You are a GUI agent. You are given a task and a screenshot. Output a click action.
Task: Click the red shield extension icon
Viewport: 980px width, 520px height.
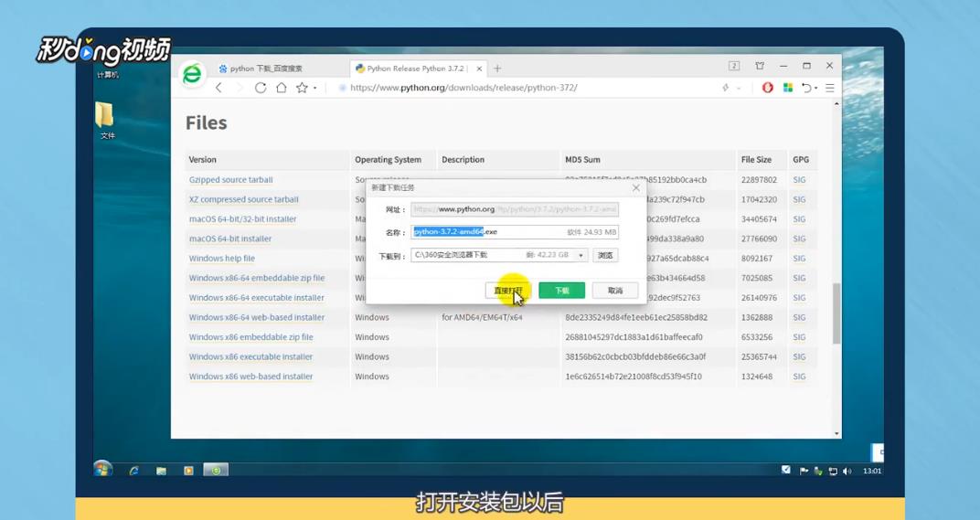(x=768, y=88)
